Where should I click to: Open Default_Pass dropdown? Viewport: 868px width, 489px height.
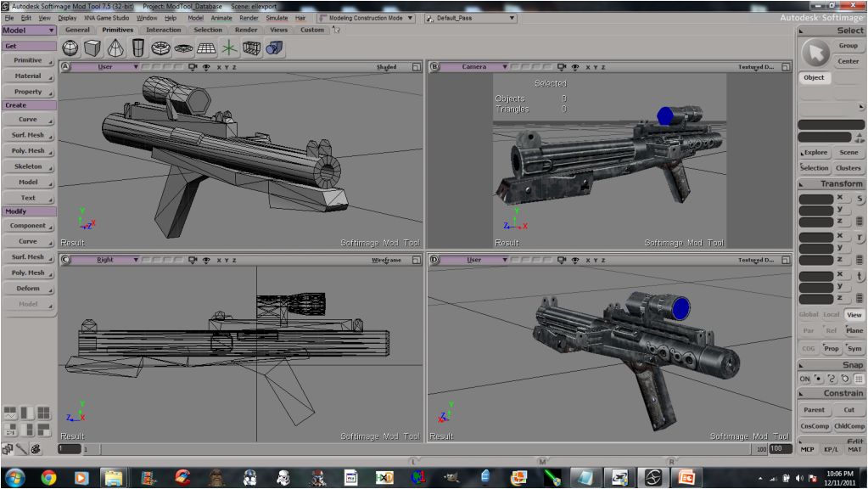point(471,19)
